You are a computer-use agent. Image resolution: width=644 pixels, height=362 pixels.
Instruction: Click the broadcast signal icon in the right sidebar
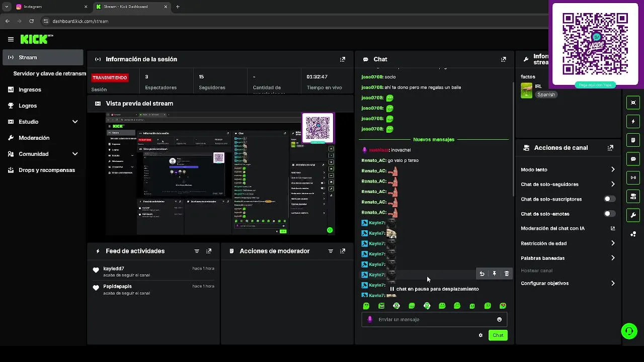pyautogui.click(x=633, y=177)
